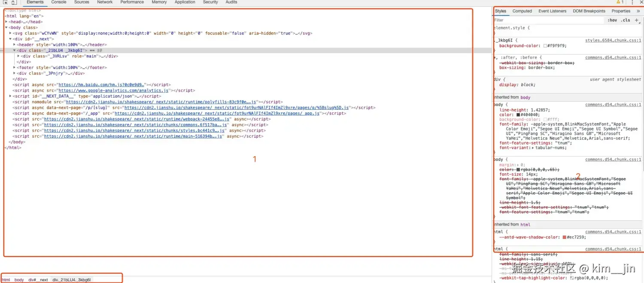Expand the _3Pnjry div node

[15, 73]
